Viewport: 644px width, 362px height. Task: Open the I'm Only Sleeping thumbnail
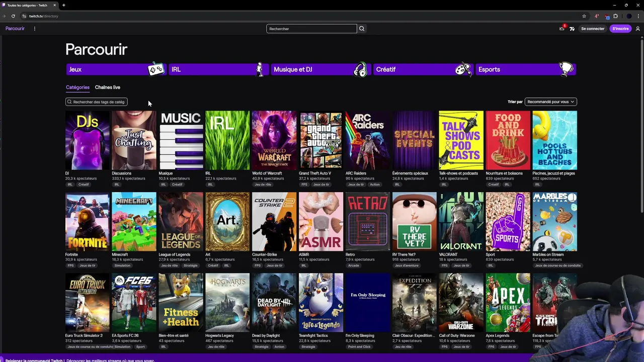tap(368, 303)
